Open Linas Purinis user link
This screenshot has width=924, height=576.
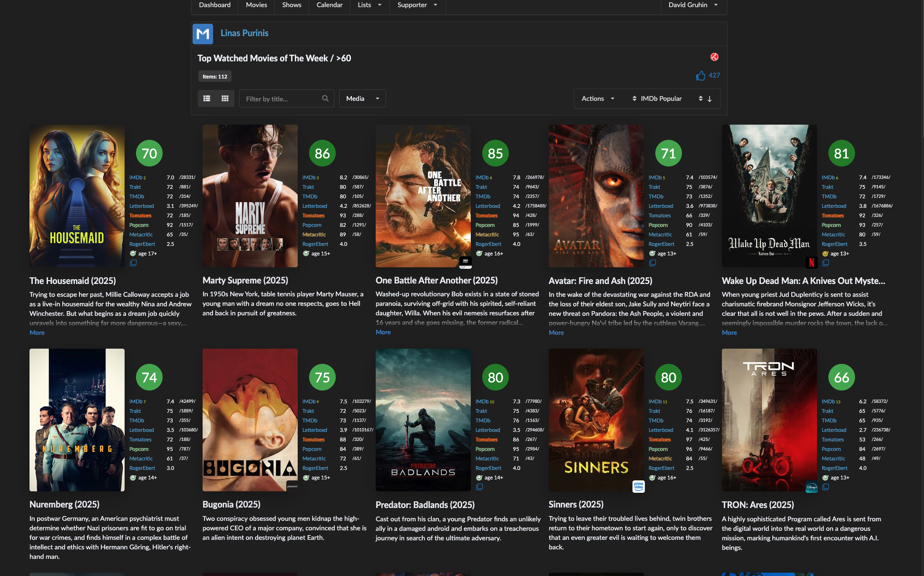click(x=244, y=33)
